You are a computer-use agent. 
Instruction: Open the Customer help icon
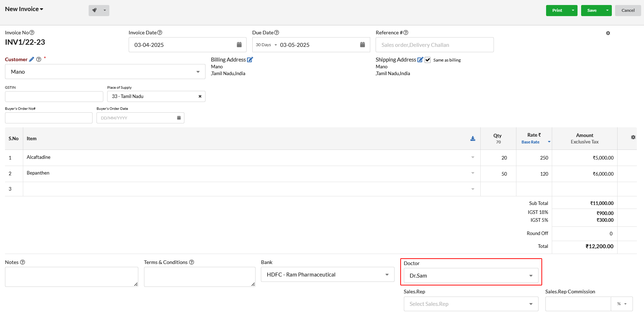[39, 59]
